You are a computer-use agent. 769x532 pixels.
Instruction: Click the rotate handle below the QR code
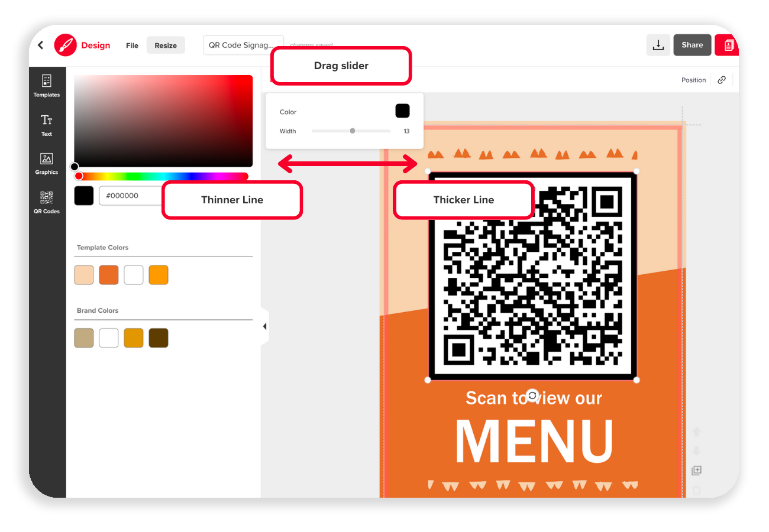pyautogui.click(x=532, y=395)
